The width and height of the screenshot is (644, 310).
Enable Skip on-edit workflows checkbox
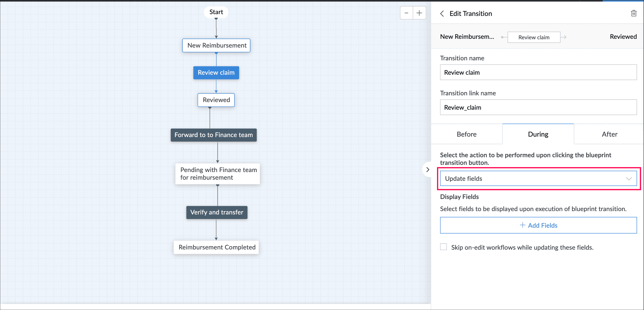point(443,247)
